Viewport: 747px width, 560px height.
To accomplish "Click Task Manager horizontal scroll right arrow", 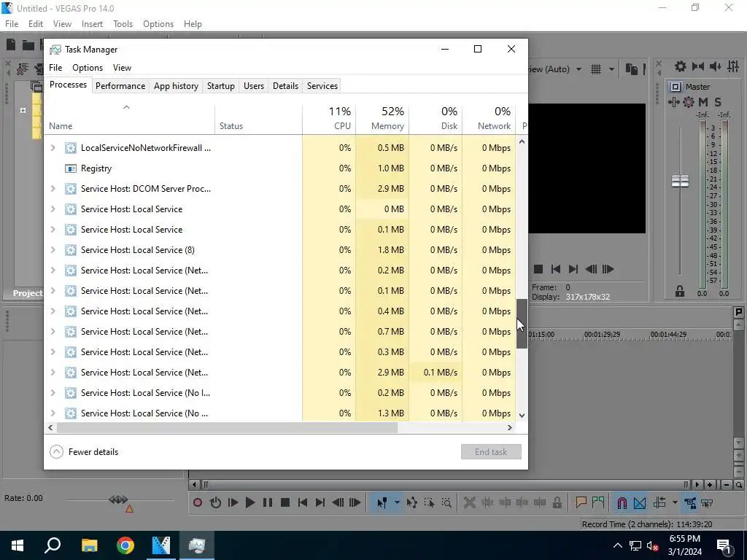I will click(510, 427).
